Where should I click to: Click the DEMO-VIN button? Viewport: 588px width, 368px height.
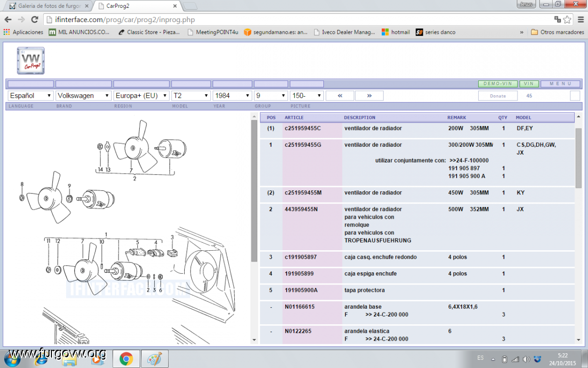click(x=498, y=84)
